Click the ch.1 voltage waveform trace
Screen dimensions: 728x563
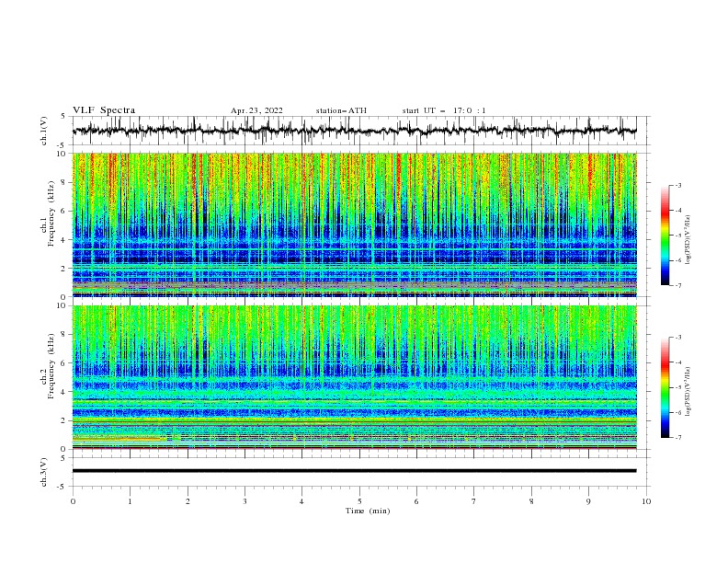coord(354,131)
